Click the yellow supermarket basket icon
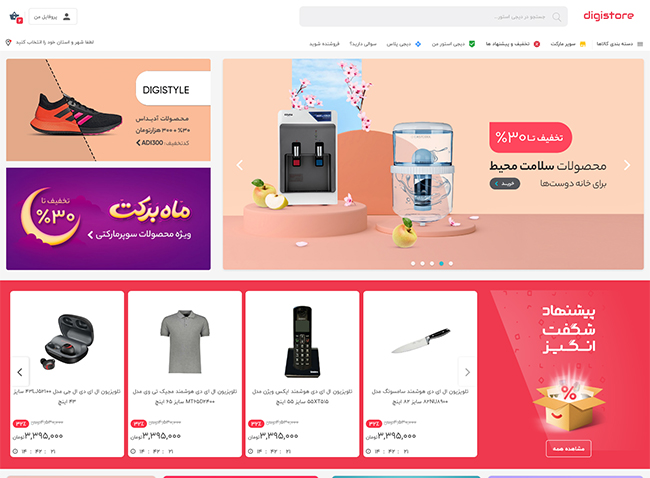 pos(583,44)
